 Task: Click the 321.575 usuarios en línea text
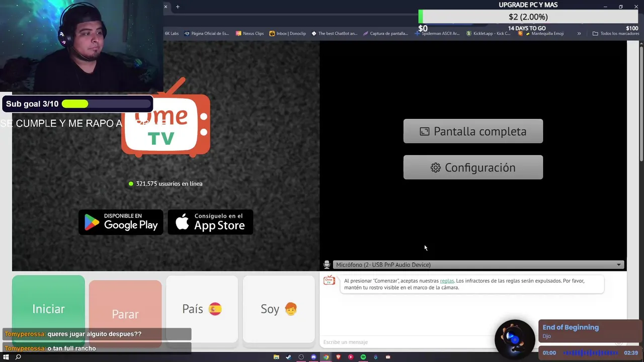click(x=169, y=184)
